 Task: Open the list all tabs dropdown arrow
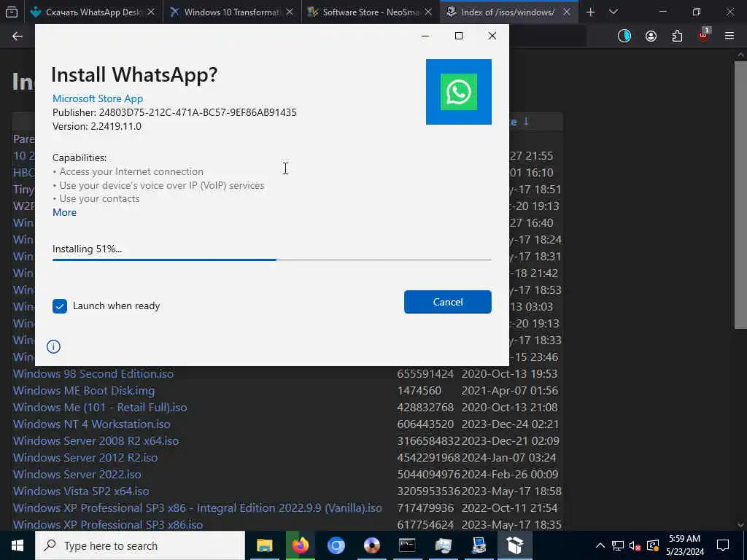(x=614, y=12)
